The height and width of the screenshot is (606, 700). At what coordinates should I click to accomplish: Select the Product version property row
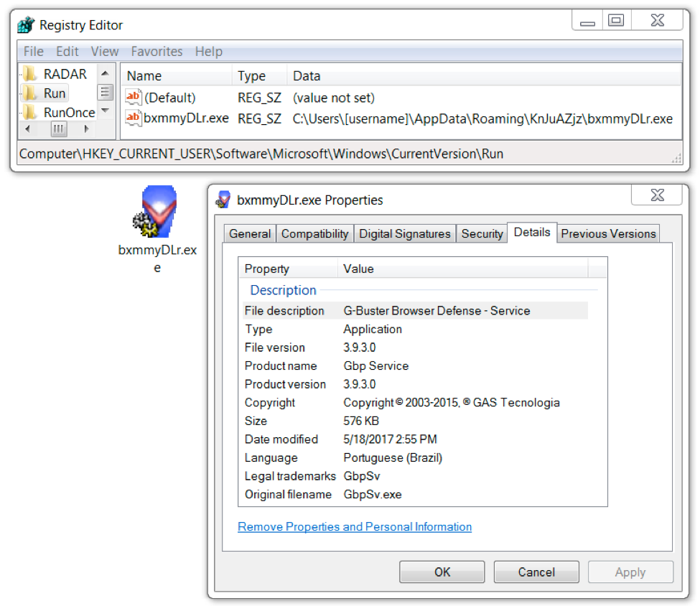tap(415, 383)
